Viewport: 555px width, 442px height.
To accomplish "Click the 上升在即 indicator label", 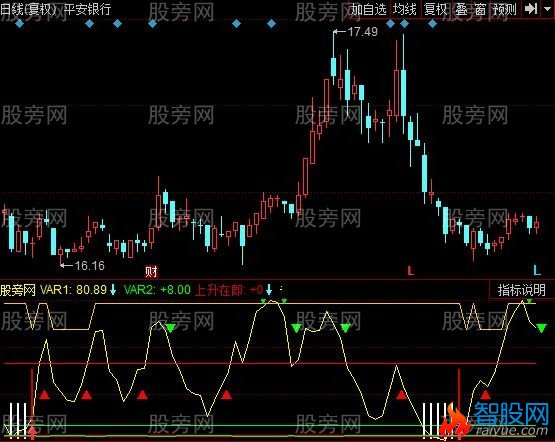I will tap(219, 290).
